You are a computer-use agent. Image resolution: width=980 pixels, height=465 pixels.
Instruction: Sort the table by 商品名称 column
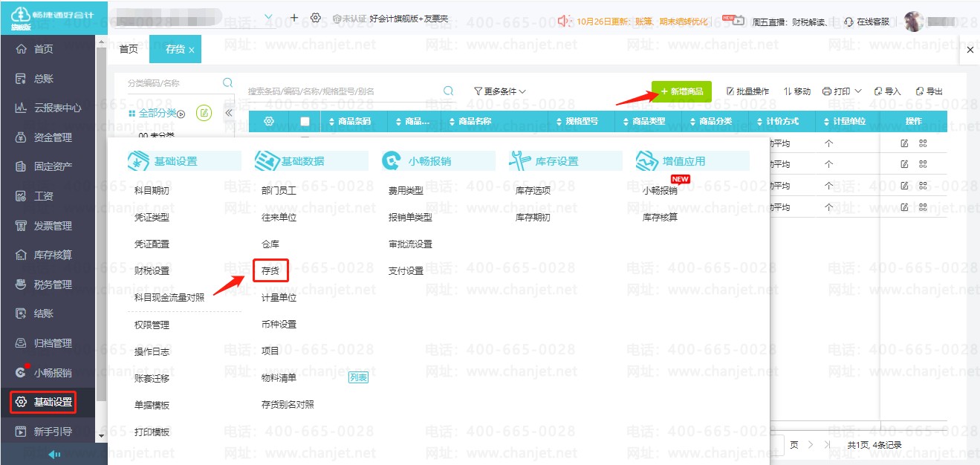475,121
